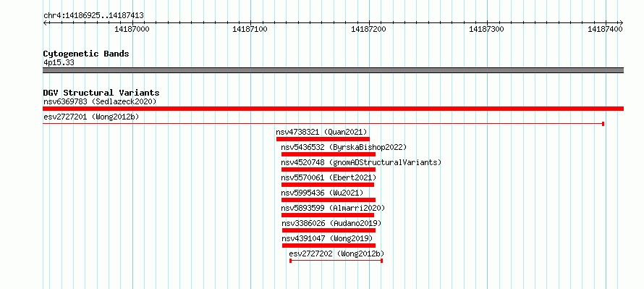Open nsv4738321 (Quan2021) variant label
This screenshot has height=289, width=644.
point(321,132)
